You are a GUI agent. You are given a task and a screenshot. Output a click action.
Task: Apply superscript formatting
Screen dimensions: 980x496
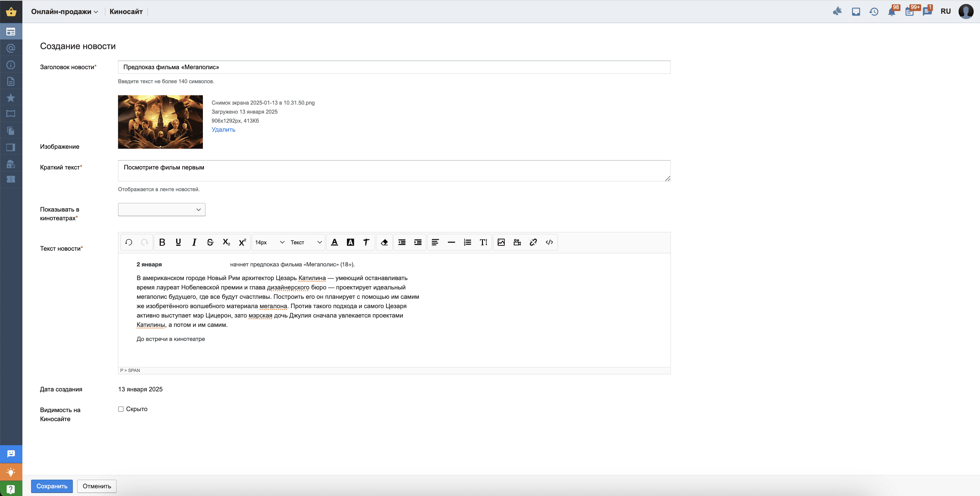(x=242, y=242)
